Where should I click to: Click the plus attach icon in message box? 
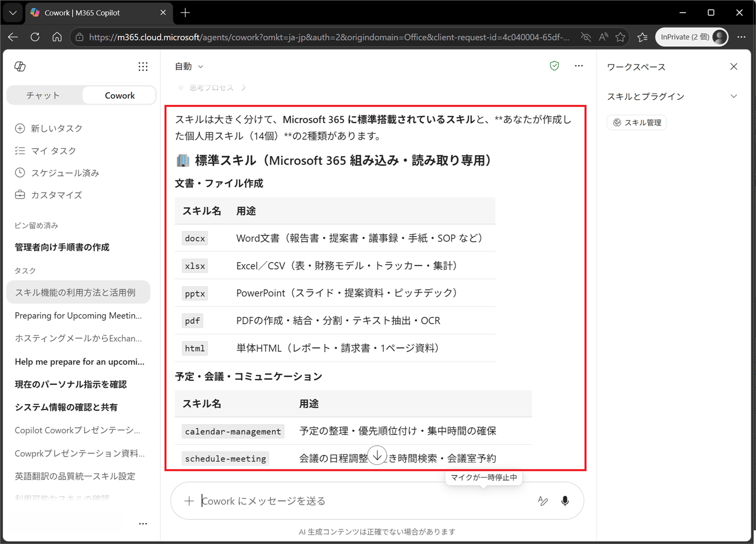[189, 501]
